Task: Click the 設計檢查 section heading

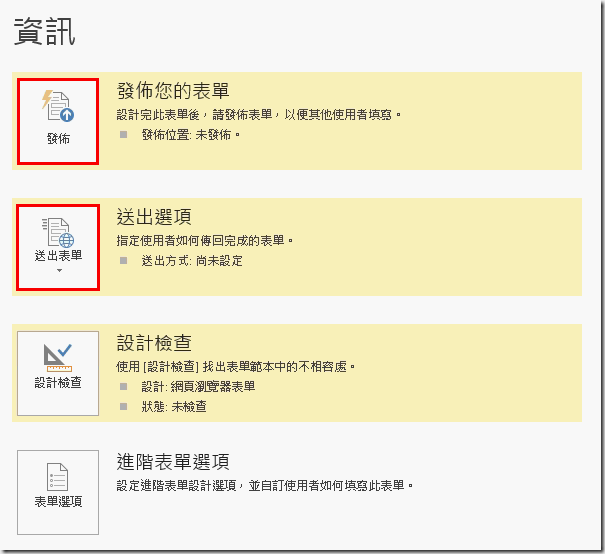Action: point(154,343)
